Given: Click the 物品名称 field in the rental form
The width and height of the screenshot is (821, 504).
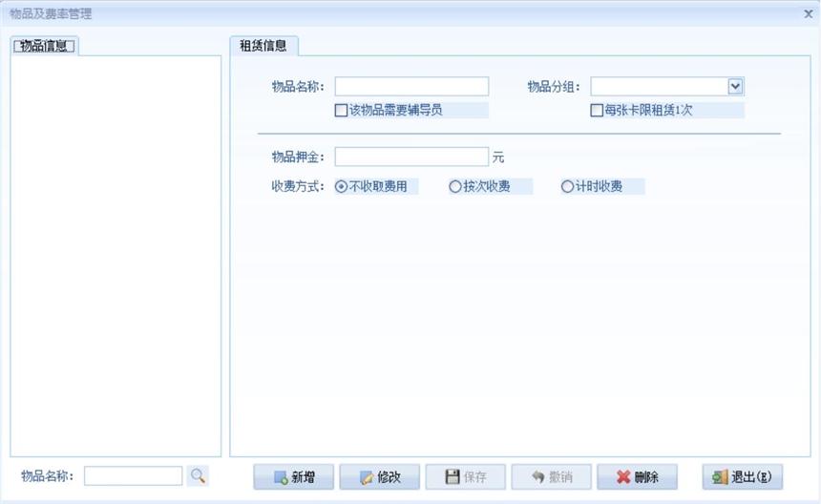Looking at the screenshot, I should point(411,87).
